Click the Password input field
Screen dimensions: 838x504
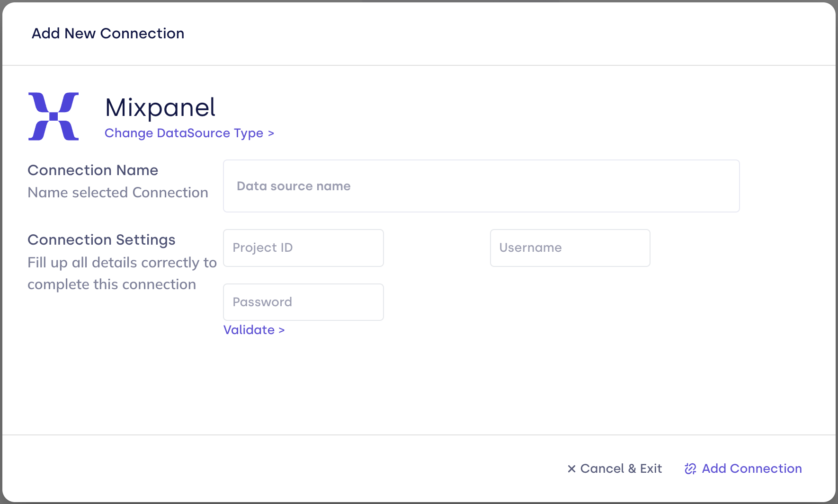click(x=303, y=302)
